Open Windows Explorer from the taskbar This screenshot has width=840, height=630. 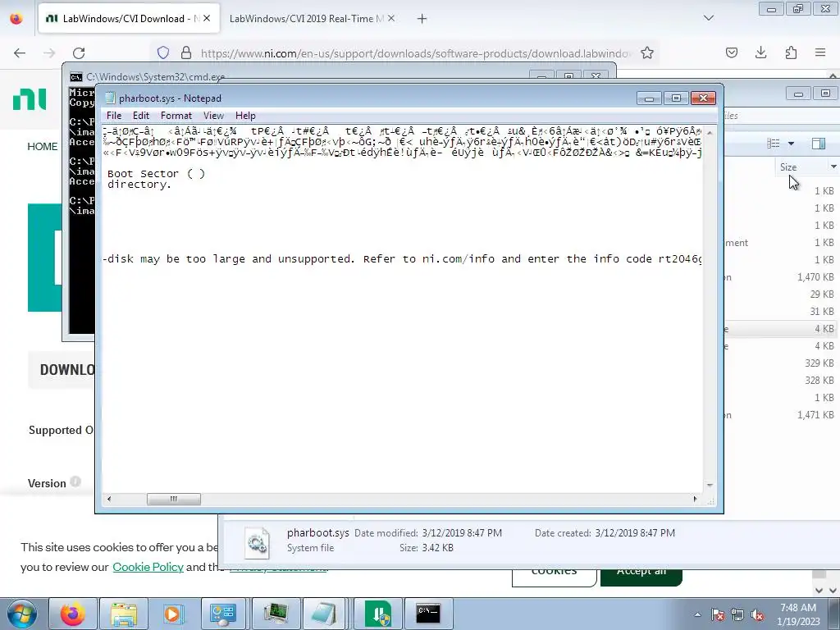pyautogui.click(x=124, y=614)
